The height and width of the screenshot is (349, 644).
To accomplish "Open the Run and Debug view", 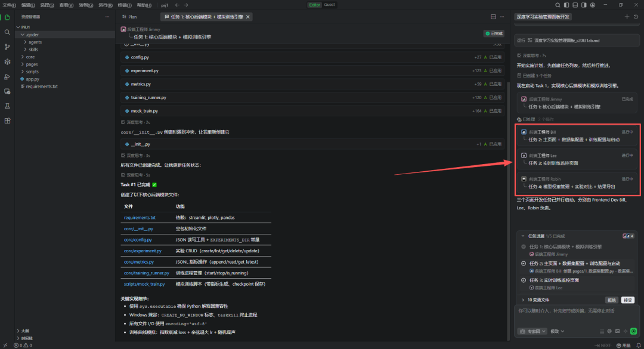I will (x=7, y=77).
